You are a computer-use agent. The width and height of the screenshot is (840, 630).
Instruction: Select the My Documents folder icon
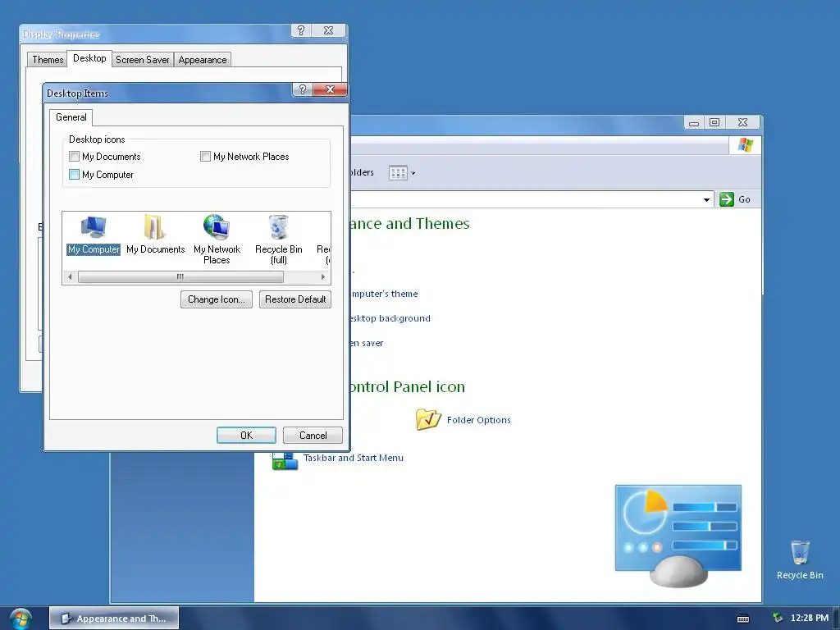point(155,226)
